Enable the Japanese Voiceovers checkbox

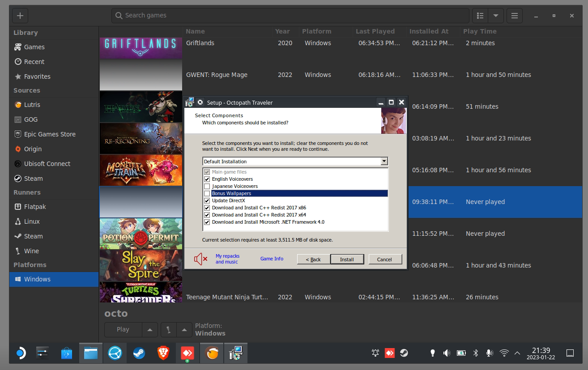[x=207, y=186]
